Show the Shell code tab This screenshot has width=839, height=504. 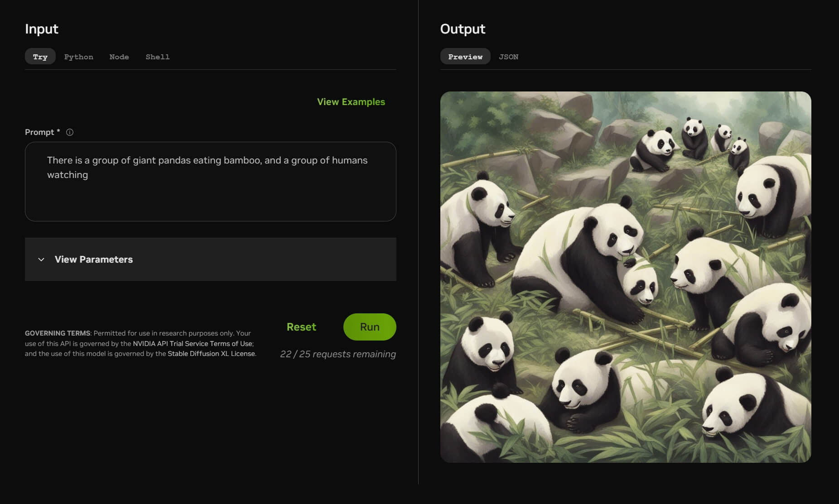157,57
